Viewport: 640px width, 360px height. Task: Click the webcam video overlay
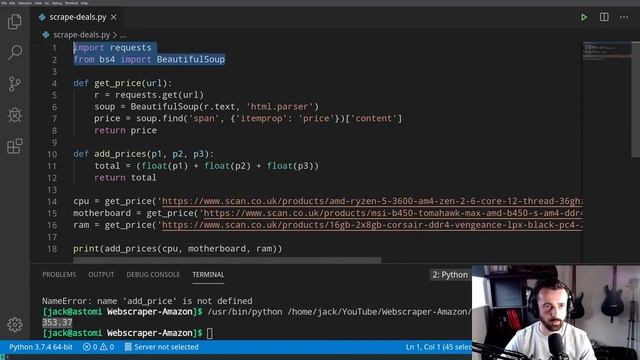[556, 313]
